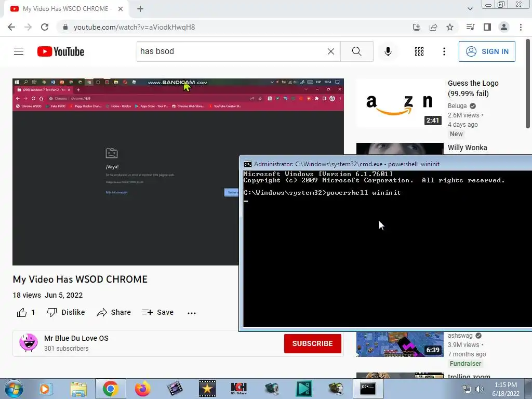Save the video to a playlist
The image size is (532, 399).
pos(158,312)
